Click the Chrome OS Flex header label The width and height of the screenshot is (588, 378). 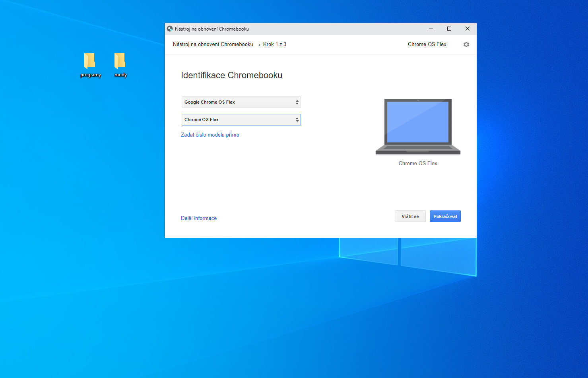(x=427, y=44)
